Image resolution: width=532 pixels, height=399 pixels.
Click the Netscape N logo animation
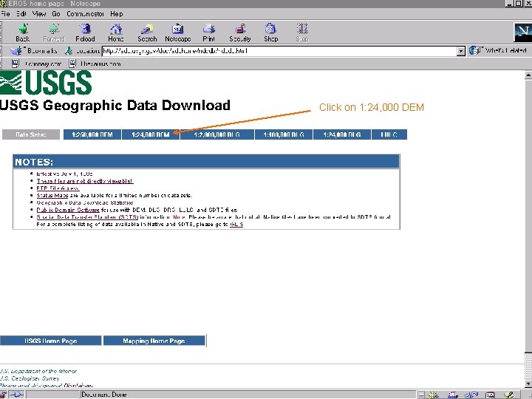pyautogui.click(x=522, y=33)
